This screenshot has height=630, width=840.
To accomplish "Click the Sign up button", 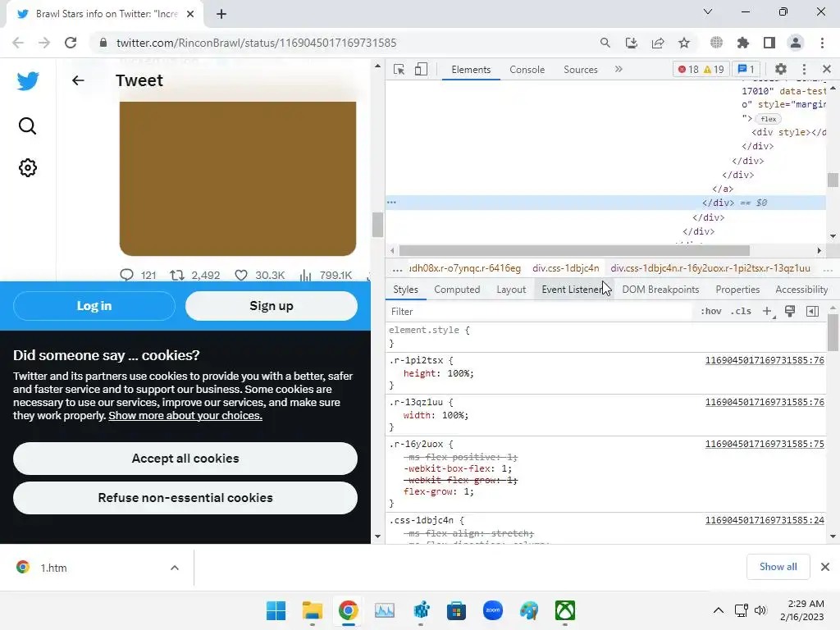I will click(x=272, y=306).
